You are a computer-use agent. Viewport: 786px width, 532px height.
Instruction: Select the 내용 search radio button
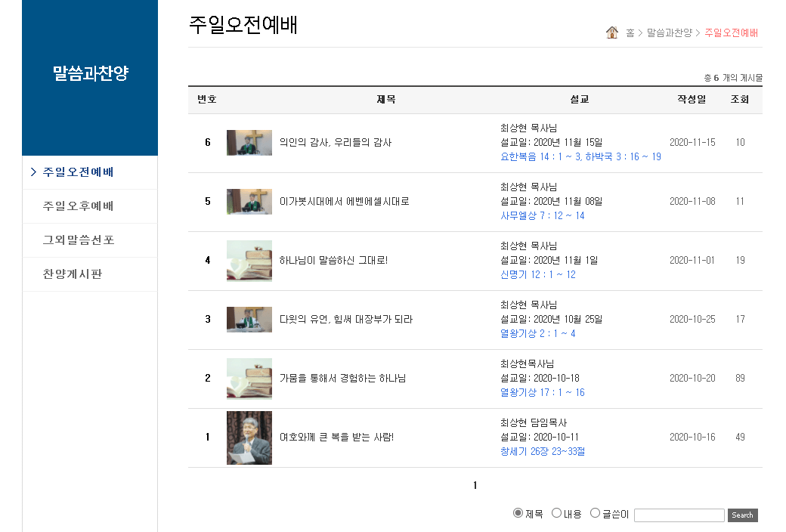coord(556,513)
